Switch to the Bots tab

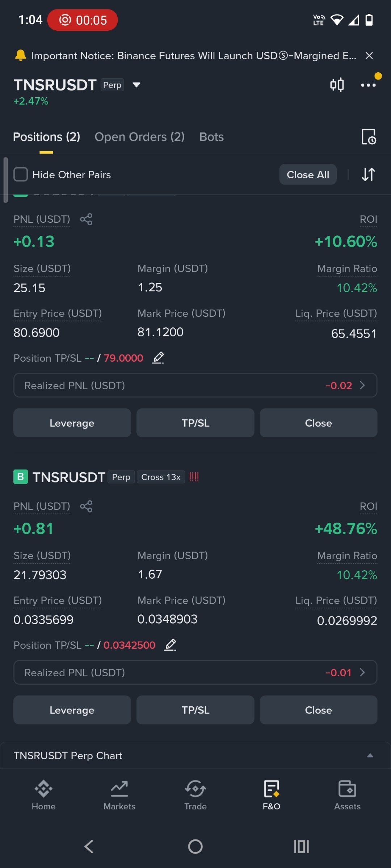pyautogui.click(x=211, y=137)
